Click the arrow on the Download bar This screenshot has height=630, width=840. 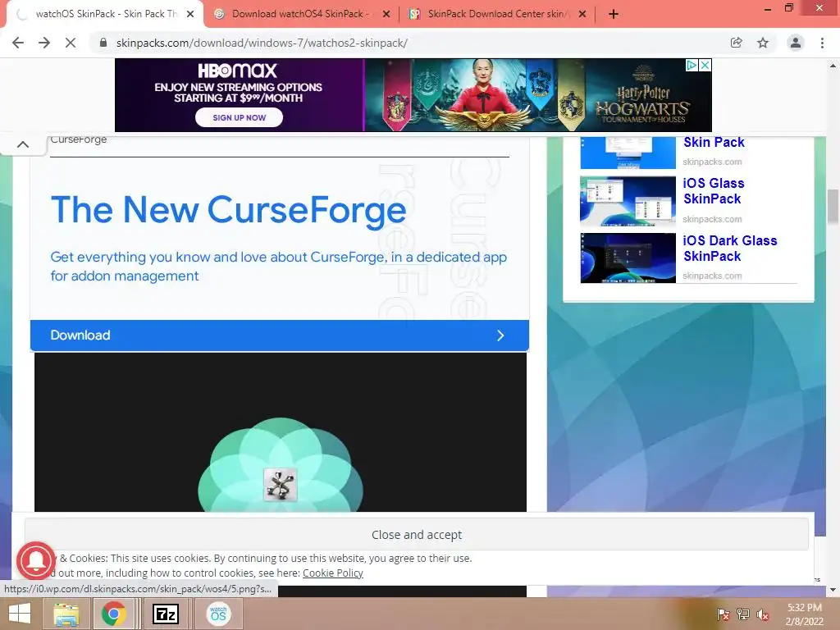click(500, 336)
